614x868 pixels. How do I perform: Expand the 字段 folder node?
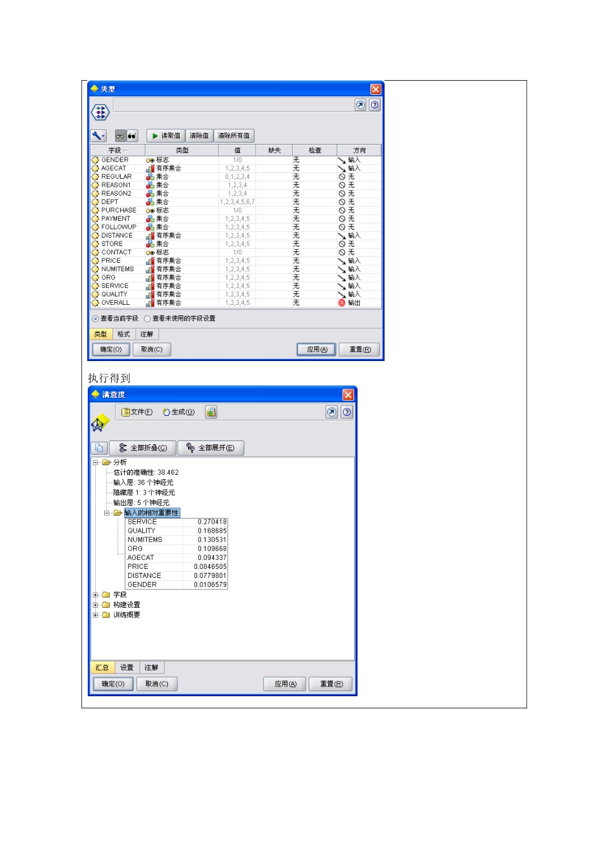(95, 595)
